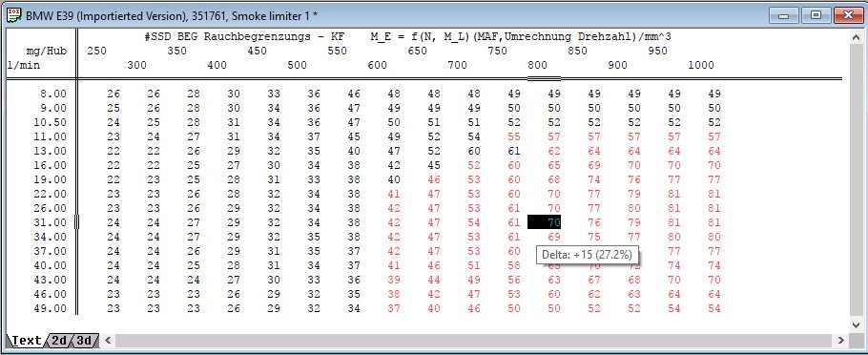868x355 pixels.
Task: Select value 81 at row 22.00, column 950
Action: [x=673, y=194]
